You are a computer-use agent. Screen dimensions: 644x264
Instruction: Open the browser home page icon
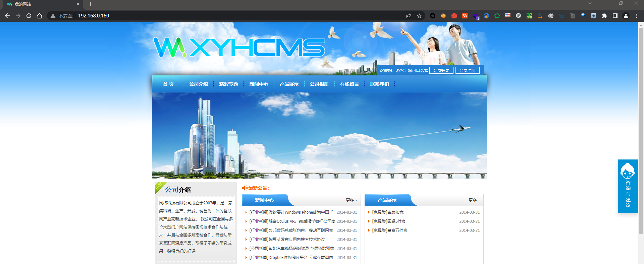click(40, 16)
